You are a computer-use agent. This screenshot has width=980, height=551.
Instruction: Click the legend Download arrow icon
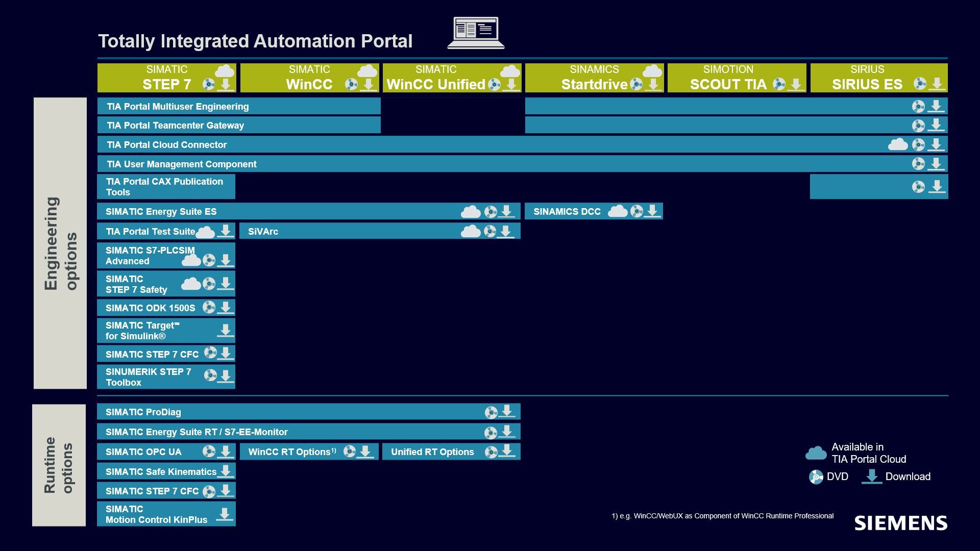click(x=872, y=477)
